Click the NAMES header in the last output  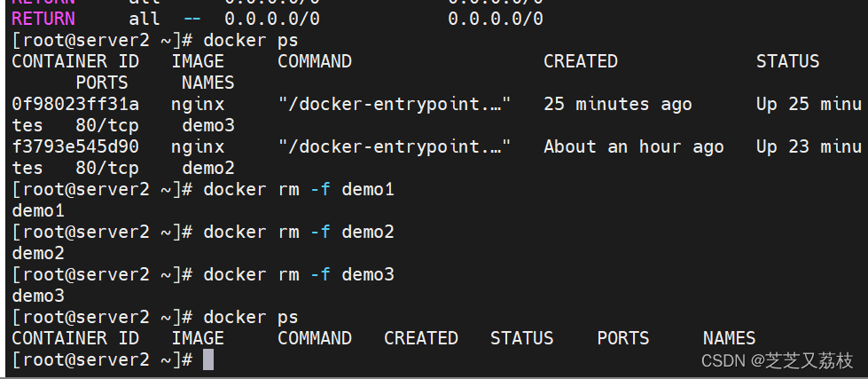tap(729, 338)
